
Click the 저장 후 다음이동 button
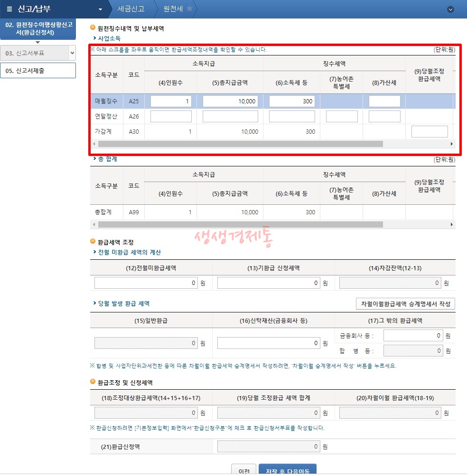[x=288, y=471]
